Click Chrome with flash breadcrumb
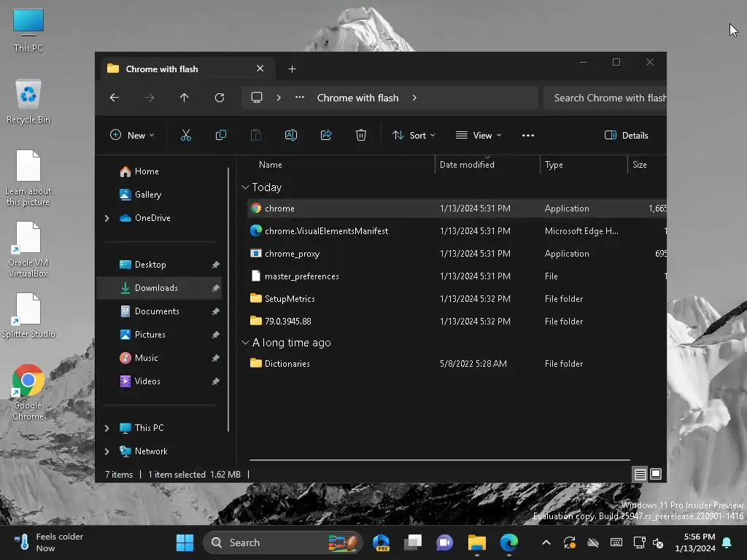The width and height of the screenshot is (747, 560). click(x=357, y=98)
